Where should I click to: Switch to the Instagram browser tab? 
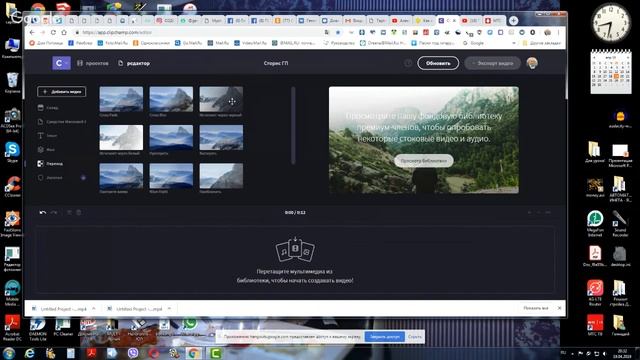pyautogui.click(x=165, y=20)
